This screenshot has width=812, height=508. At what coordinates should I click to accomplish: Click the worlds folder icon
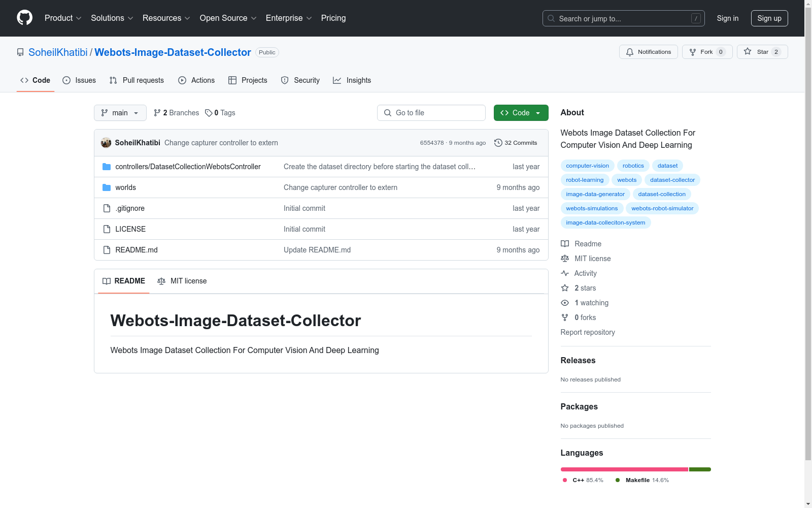pyautogui.click(x=107, y=187)
